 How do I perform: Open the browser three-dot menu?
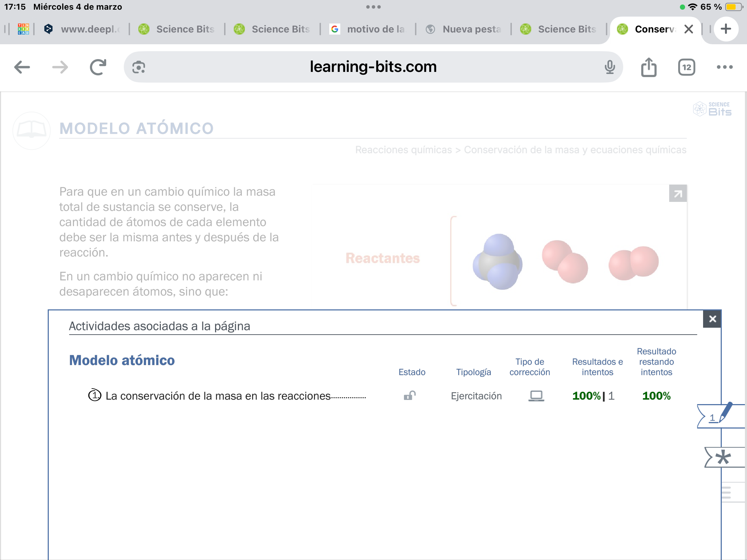(725, 67)
